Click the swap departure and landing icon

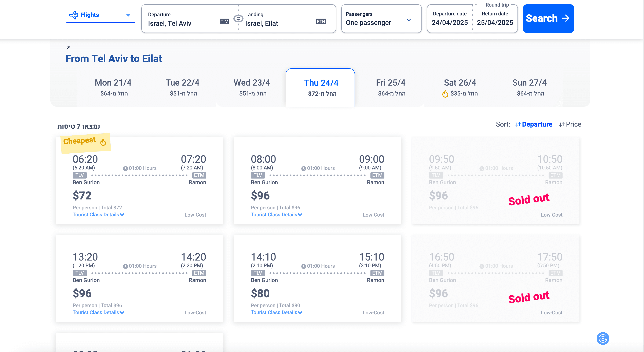238,19
